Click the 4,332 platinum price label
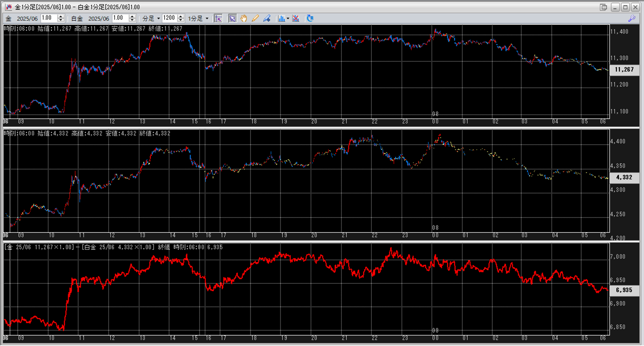Screen dimensions: 644x346 [x=624, y=177]
